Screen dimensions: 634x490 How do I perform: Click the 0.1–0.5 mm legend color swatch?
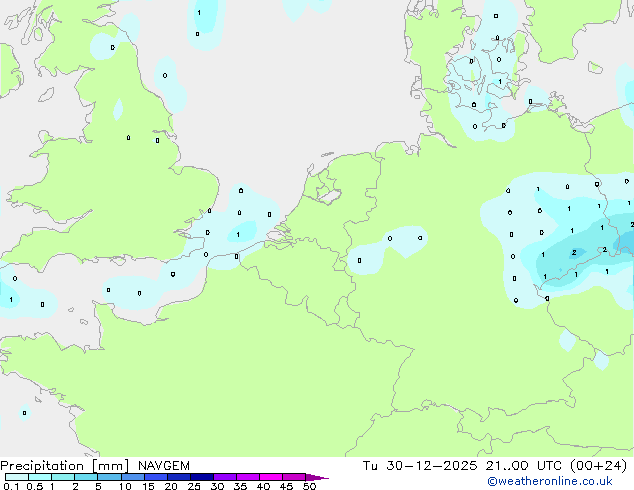pyautogui.click(x=17, y=477)
